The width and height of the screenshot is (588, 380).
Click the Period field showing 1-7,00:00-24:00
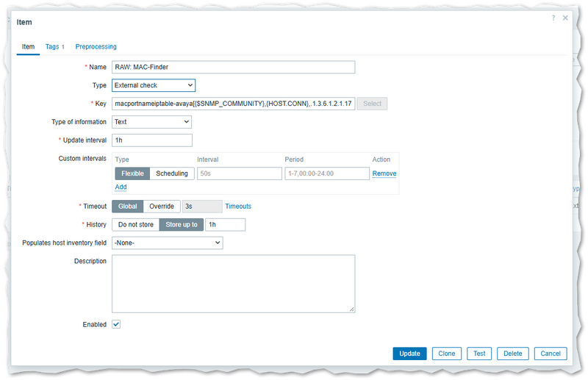[x=327, y=173]
